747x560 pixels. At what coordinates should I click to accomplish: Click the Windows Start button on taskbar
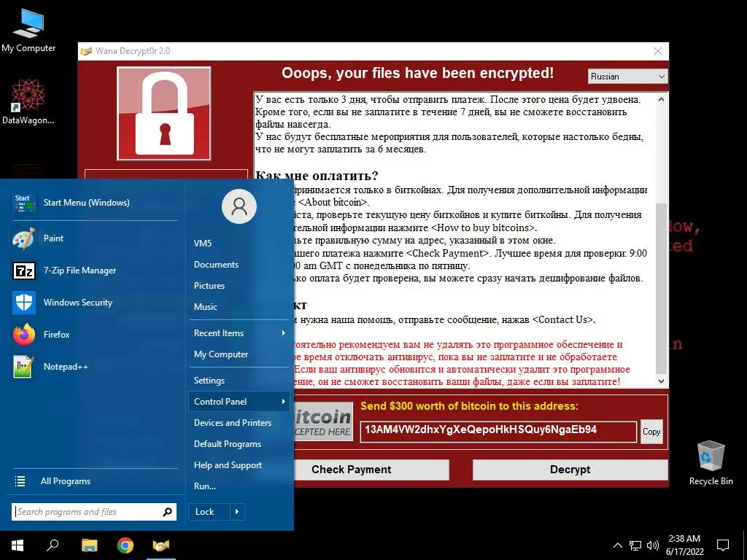tap(18, 545)
